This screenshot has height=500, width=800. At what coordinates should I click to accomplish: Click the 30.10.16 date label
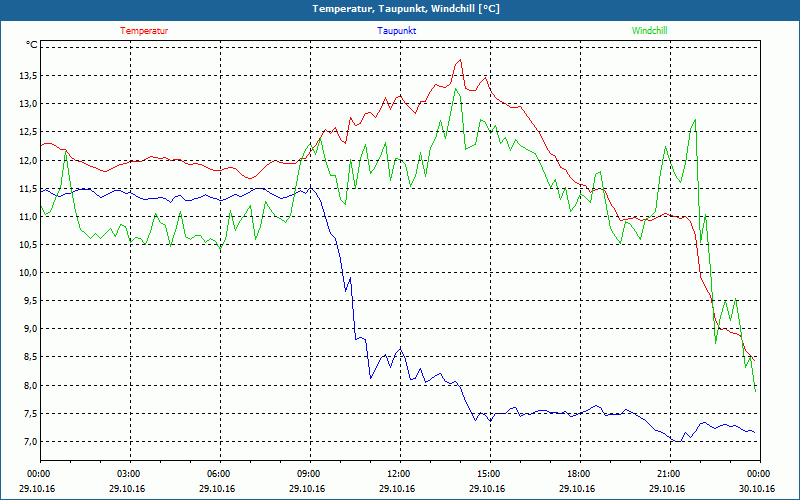tap(757, 489)
